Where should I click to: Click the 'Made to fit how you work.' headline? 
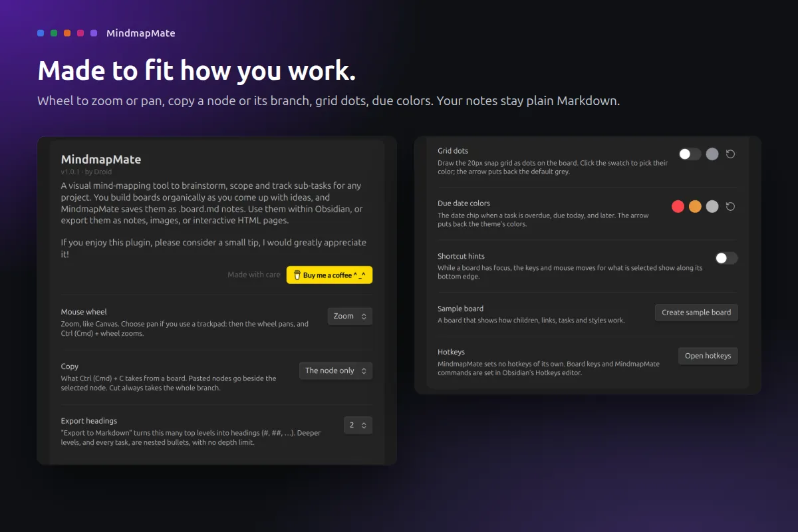pos(197,70)
